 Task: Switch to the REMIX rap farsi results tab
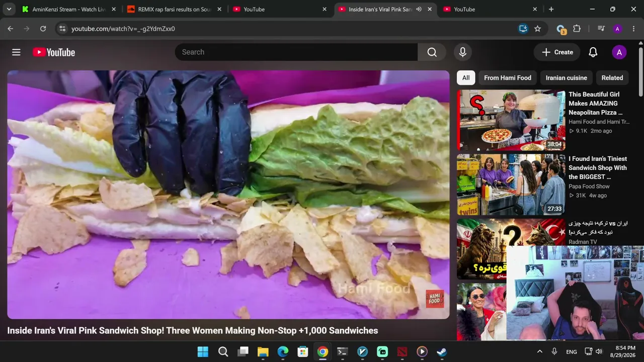tap(174, 9)
